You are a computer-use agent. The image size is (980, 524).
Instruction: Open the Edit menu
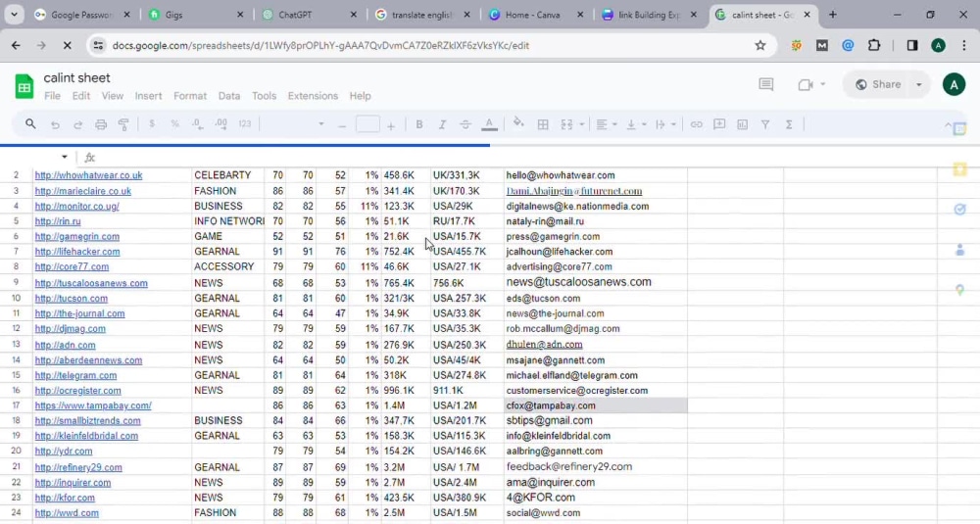(x=80, y=96)
